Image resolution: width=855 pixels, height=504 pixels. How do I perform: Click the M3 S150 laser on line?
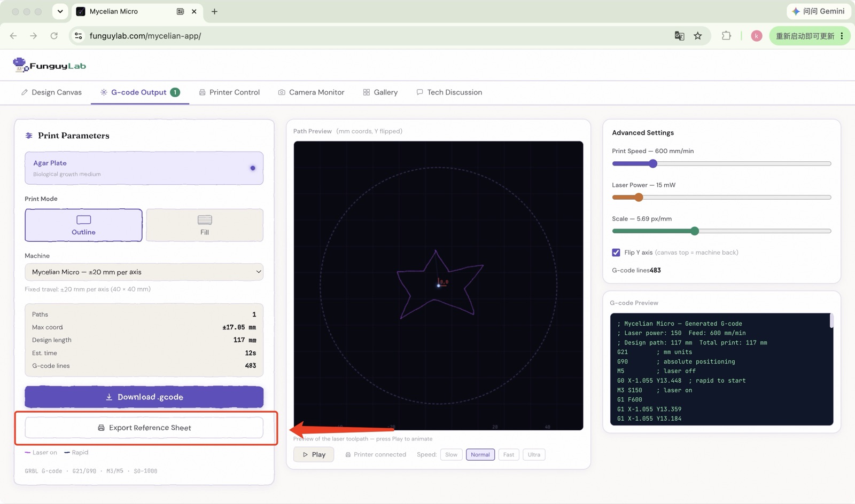[x=655, y=390]
